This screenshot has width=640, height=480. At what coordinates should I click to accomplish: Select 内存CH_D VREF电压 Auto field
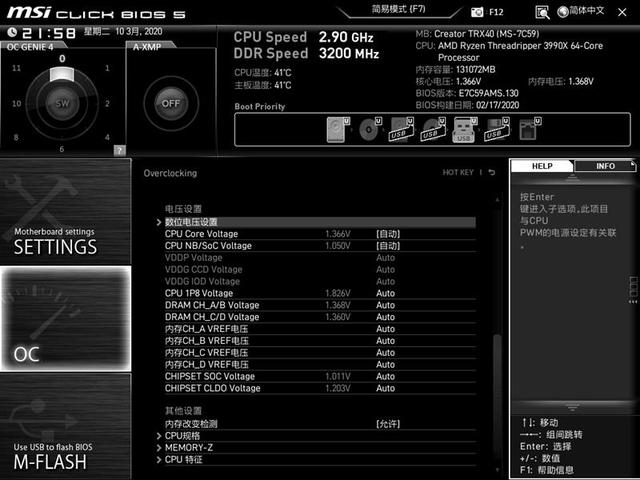point(385,364)
